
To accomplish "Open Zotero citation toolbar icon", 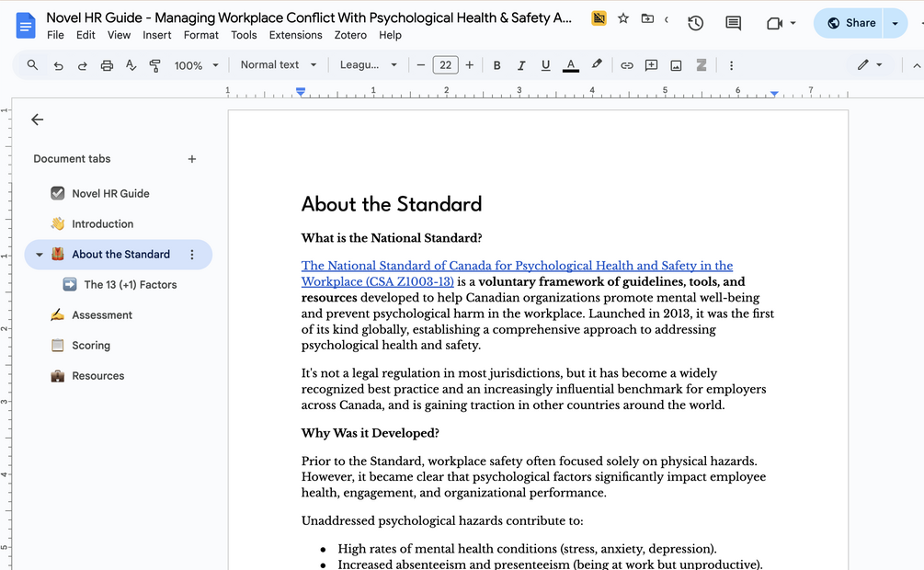I will point(702,65).
